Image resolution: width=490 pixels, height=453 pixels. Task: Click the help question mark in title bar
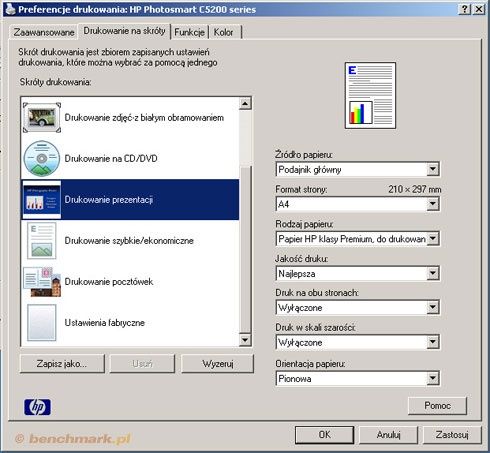point(464,9)
